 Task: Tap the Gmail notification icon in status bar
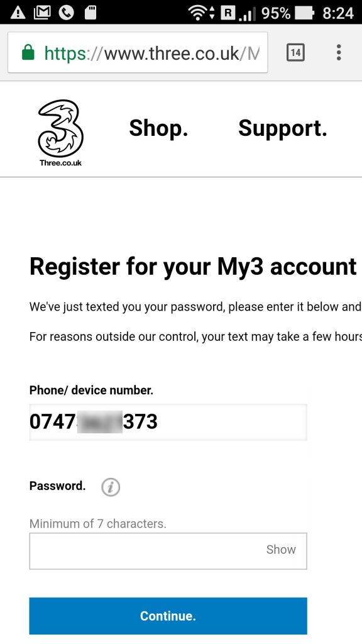click(41, 13)
